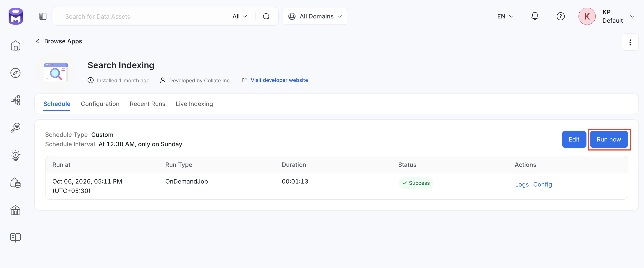Open the notifications bell
644x268 pixels.
535,16
